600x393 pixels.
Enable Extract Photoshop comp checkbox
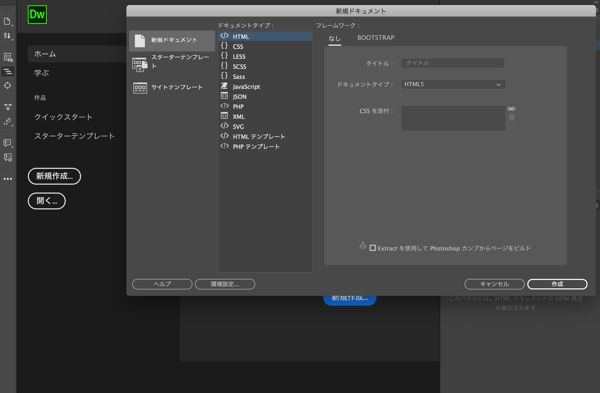373,248
